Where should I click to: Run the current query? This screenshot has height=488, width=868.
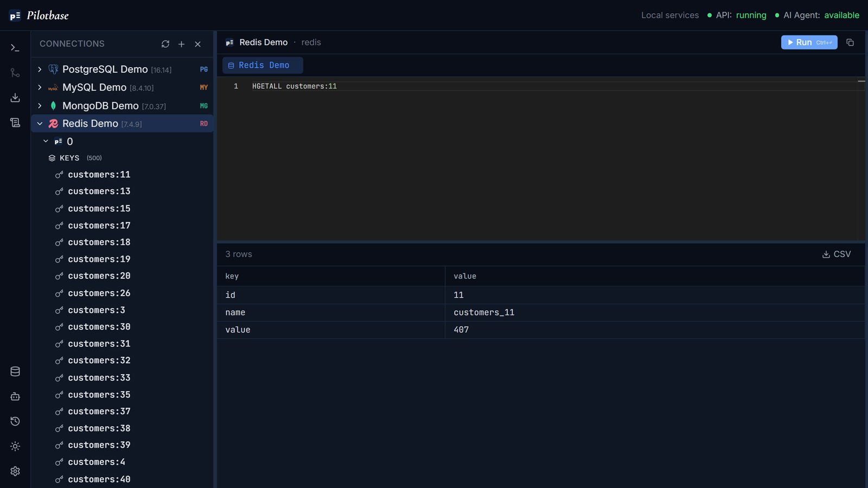(809, 42)
